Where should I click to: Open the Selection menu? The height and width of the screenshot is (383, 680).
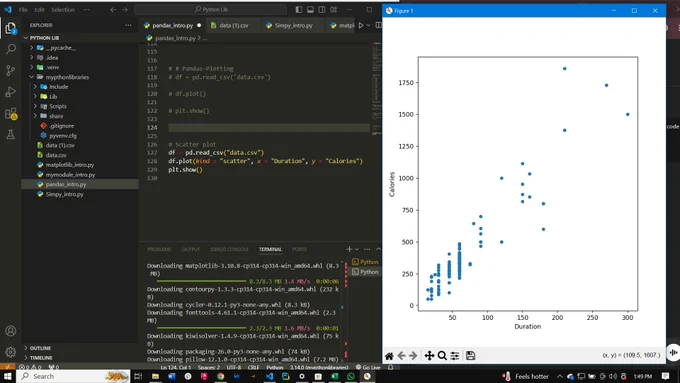pyautogui.click(x=63, y=10)
